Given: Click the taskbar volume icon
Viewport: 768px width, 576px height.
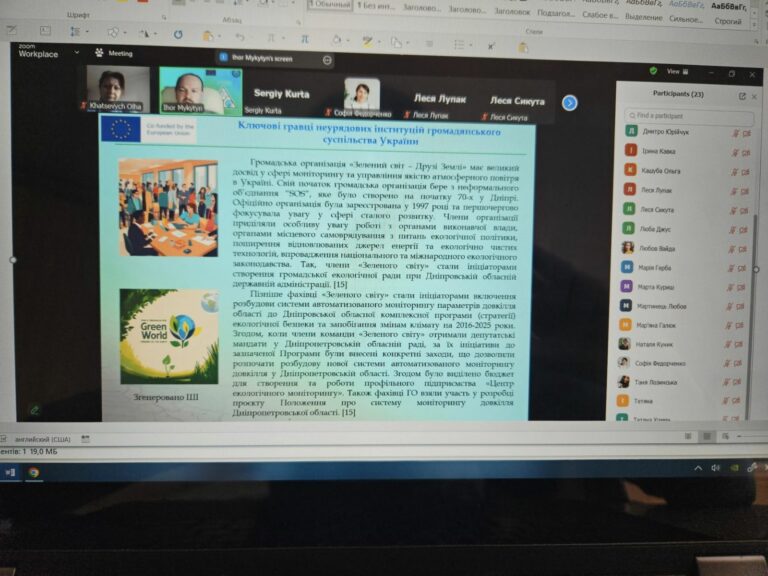Looking at the screenshot, I should click(716, 468).
